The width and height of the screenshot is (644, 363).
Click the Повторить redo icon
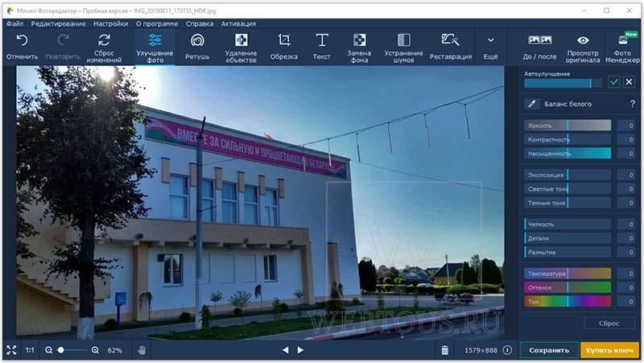63,40
